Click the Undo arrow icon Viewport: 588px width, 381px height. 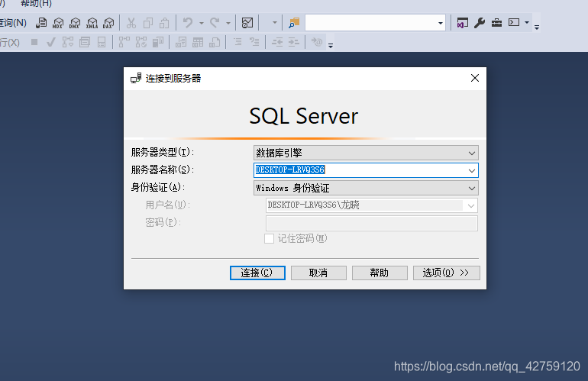(x=188, y=23)
